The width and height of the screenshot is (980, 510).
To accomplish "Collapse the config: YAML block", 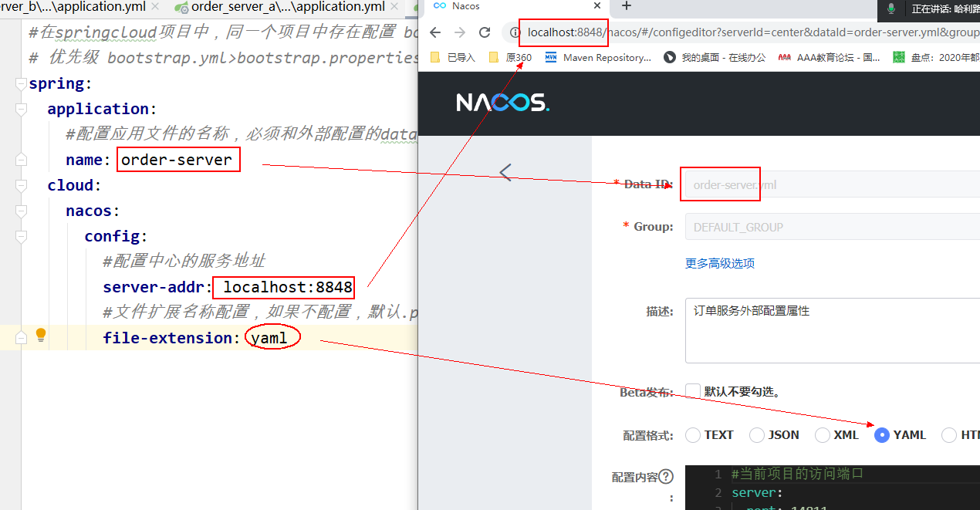I will click(x=22, y=236).
